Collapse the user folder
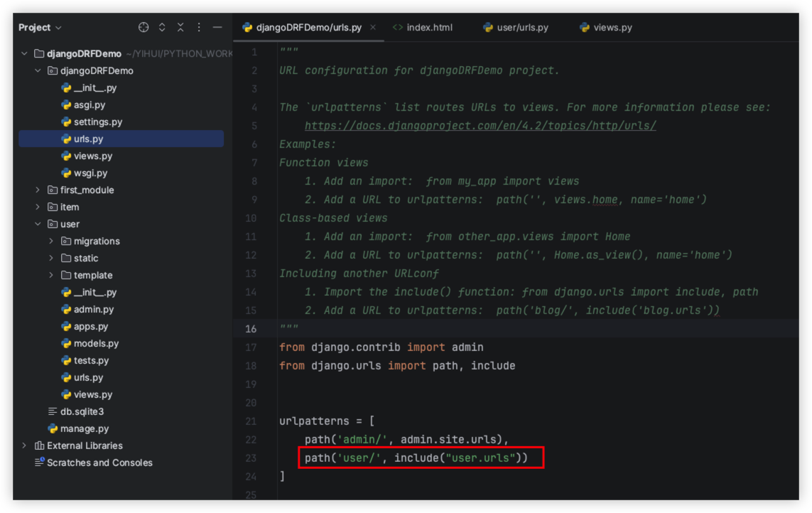The width and height of the screenshot is (812, 513). (x=38, y=225)
